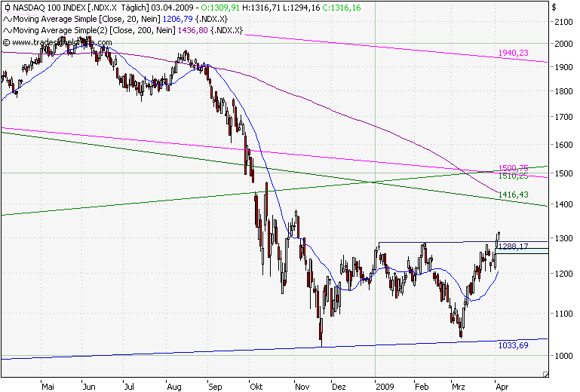Select the NASDAQ 100 INDEX title text
Screen dimensions: 580x392
[49, 8]
